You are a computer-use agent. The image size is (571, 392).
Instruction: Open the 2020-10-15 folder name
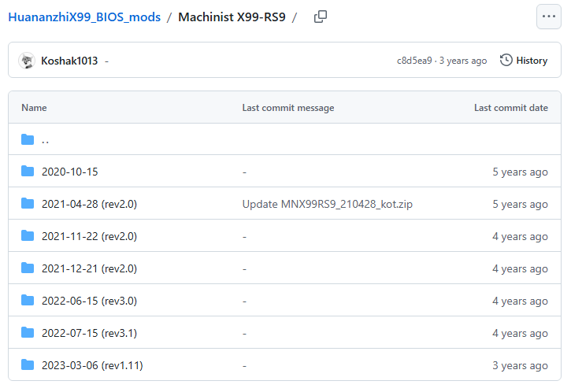coord(69,172)
